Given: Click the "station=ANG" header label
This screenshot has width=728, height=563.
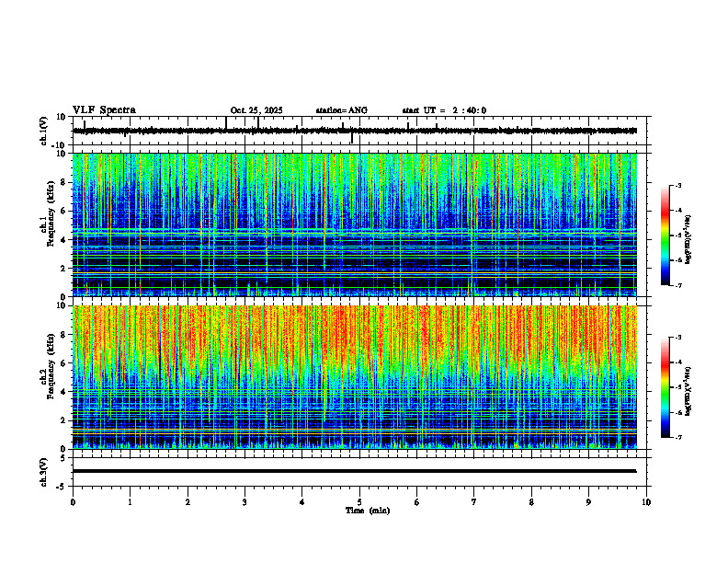Looking at the screenshot, I should pyautogui.click(x=341, y=110).
